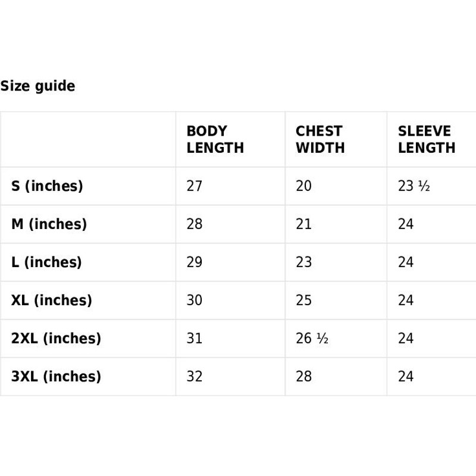This screenshot has width=476, height=476.
Task: Click the size XL chest width value 25
Action: tap(303, 300)
